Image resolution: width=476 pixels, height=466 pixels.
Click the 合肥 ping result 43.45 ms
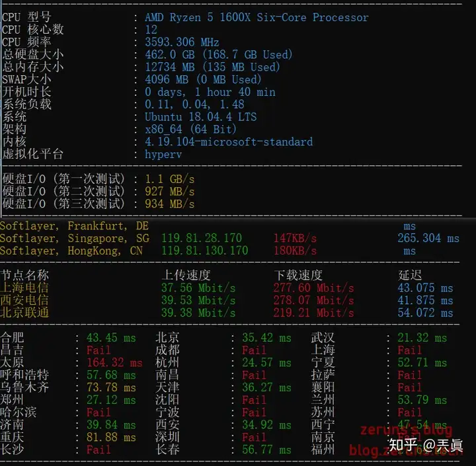click(111, 338)
